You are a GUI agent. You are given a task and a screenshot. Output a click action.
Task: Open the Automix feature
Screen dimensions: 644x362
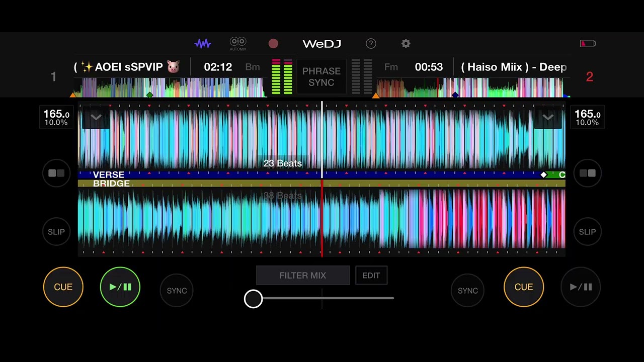click(238, 44)
